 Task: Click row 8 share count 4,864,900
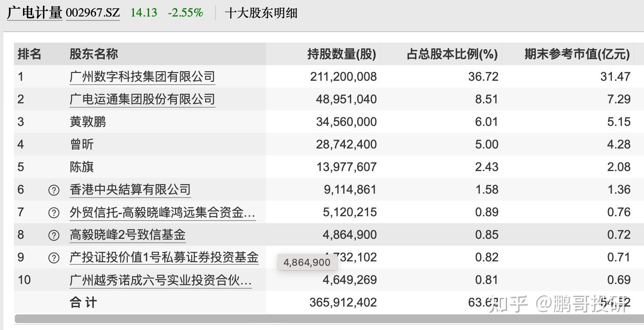(x=350, y=235)
